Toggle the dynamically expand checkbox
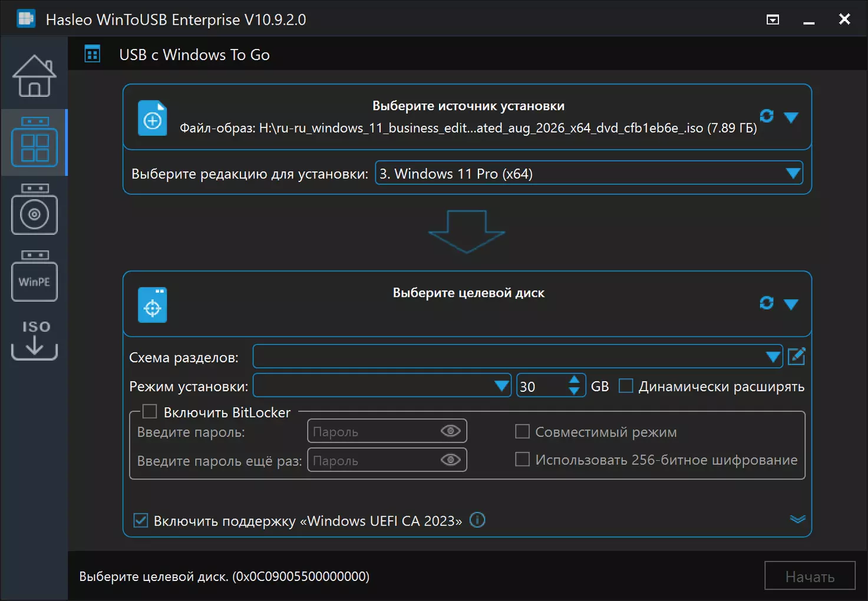The image size is (868, 601). point(626,386)
